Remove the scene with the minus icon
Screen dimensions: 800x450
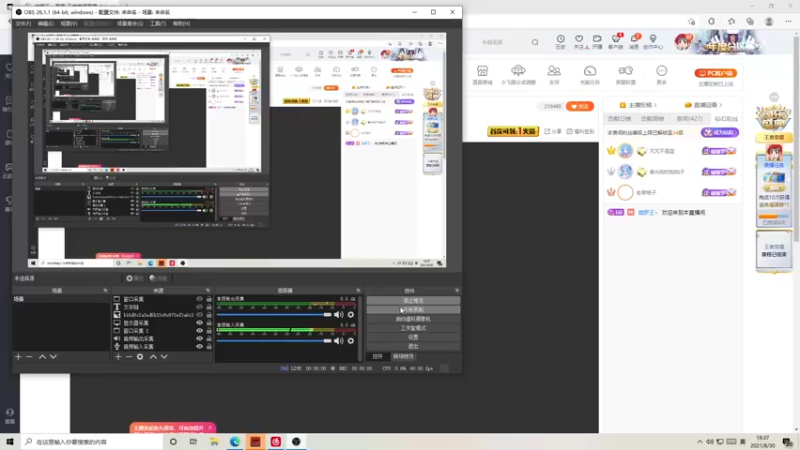29,357
